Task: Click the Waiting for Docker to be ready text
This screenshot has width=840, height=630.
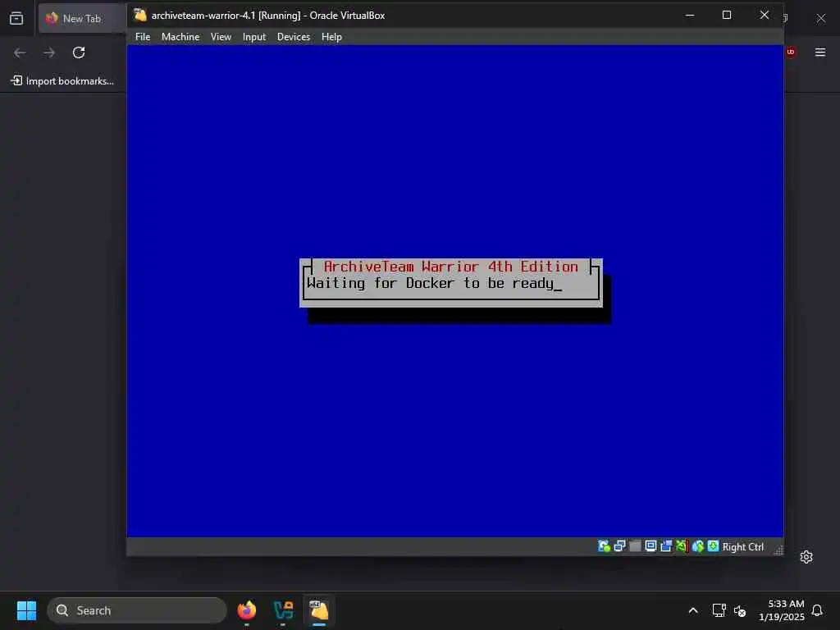Action: (430, 283)
